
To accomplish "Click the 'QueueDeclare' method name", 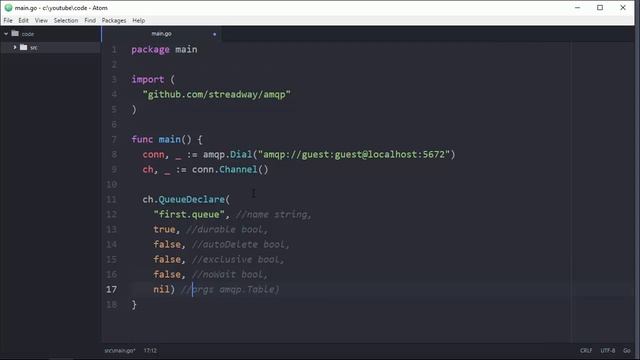I will tap(191, 200).
